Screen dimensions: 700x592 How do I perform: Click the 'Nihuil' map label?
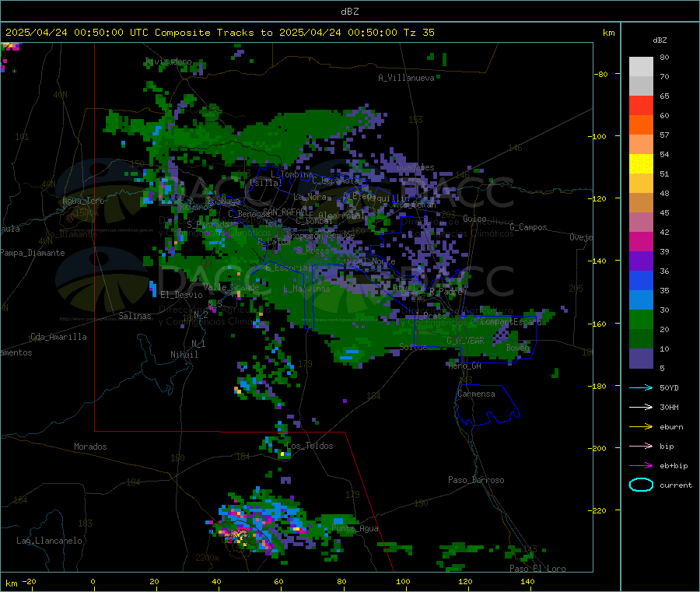coord(184,355)
